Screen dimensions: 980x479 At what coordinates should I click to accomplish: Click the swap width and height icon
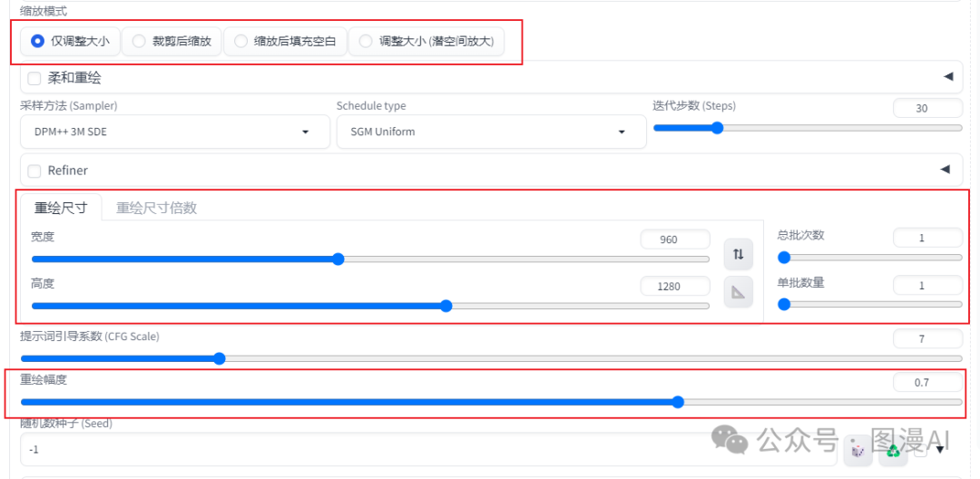(x=738, y=254)
